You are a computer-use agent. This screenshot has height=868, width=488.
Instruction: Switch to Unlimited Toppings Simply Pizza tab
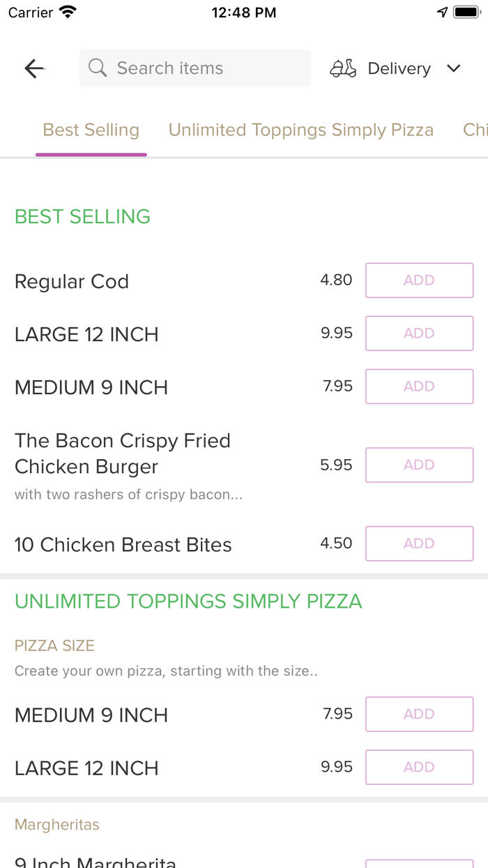click(x=300, y=130)
